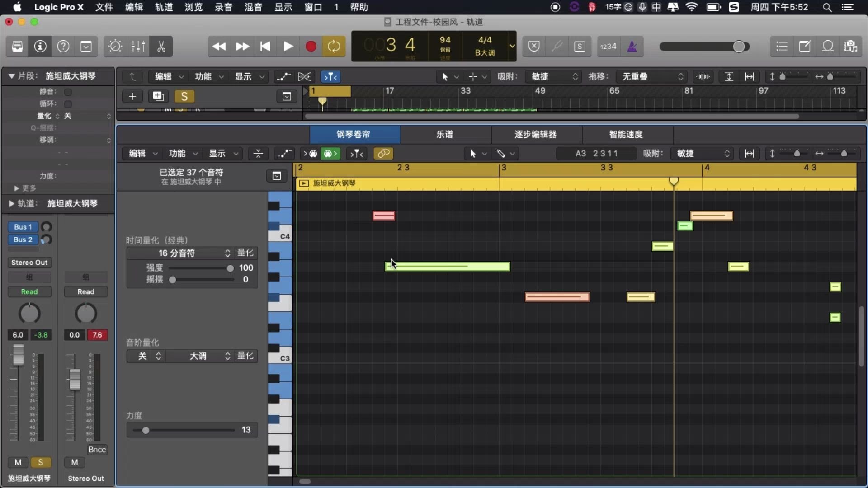This screenshot has width=868, height=488.
Task: Toggle the Inspector info icon
Action: click(x=40, y=46)
